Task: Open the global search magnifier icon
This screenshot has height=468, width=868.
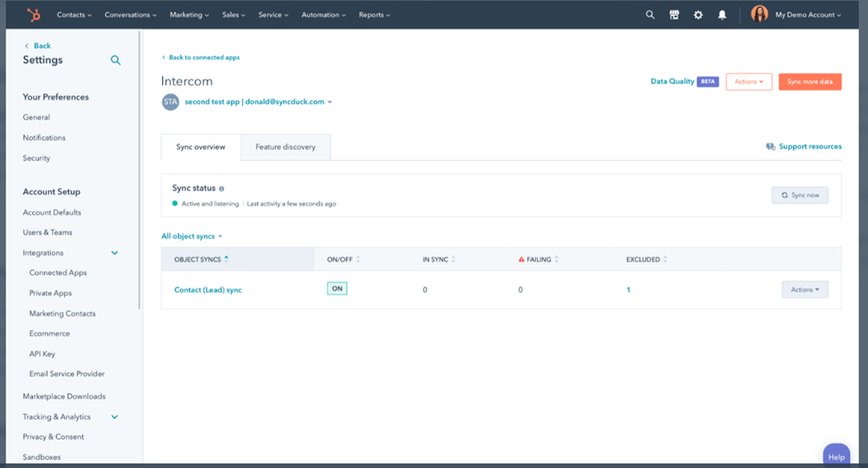Action: 650,15
